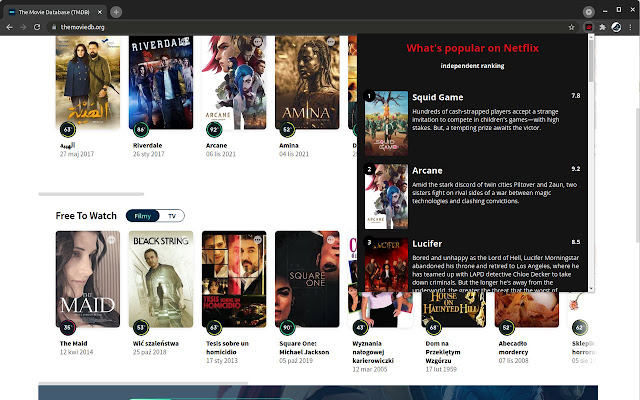The image size is (640, 400).
Task: Click the browser forward arrow
Action: click(23, 27)
